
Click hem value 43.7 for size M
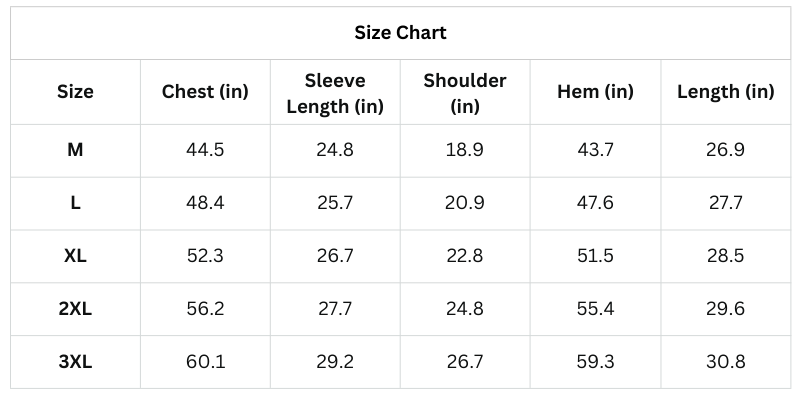(595, 150)
